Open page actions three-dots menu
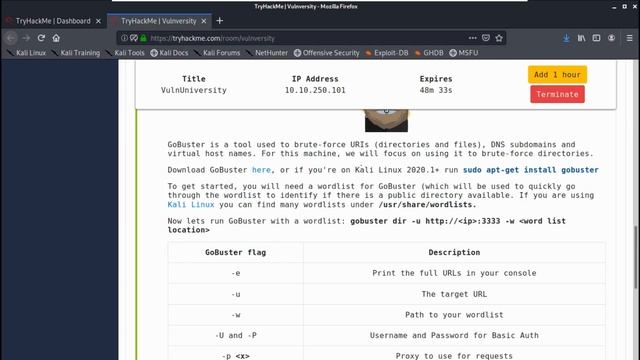 (472, 38)
